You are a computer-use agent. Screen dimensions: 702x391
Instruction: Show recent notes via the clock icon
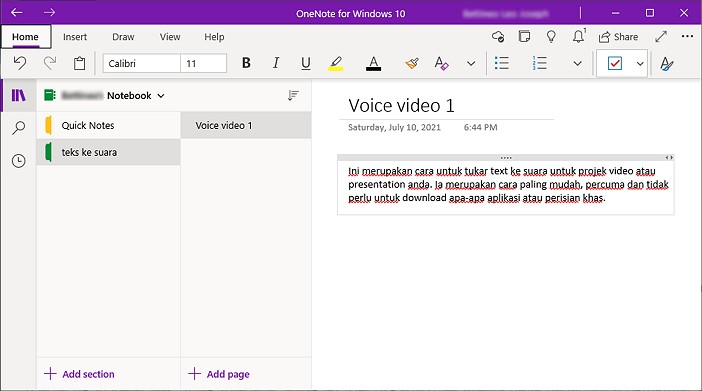[18, 161]
